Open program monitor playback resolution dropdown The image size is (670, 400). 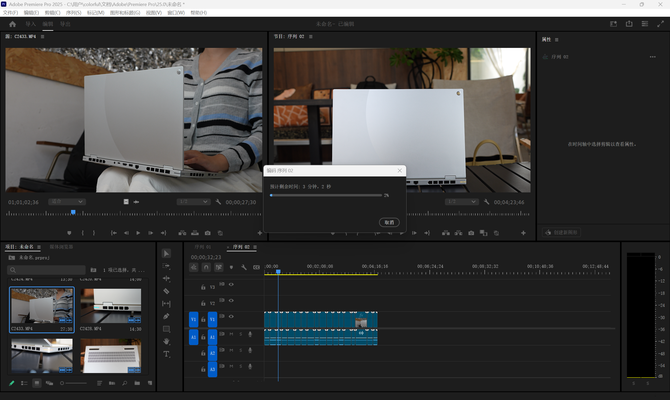pos(461,202)
